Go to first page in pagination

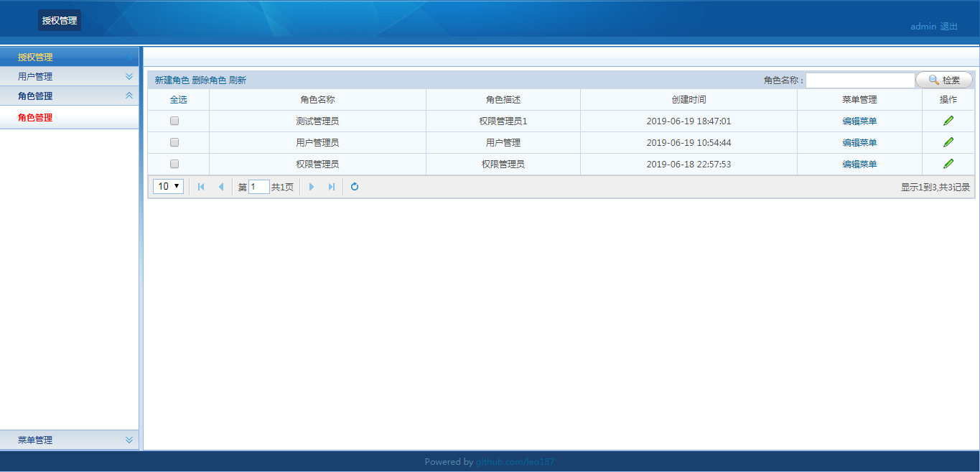(x=201, y=187)
